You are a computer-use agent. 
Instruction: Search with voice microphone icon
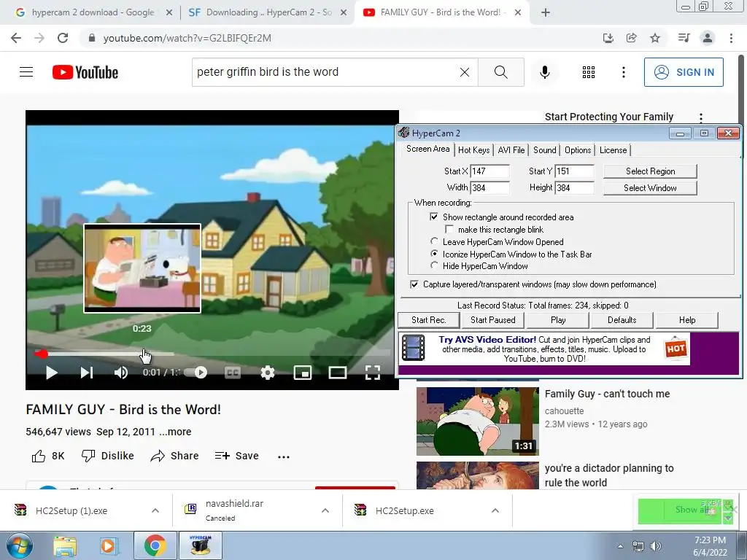click(x=545, y=72)
